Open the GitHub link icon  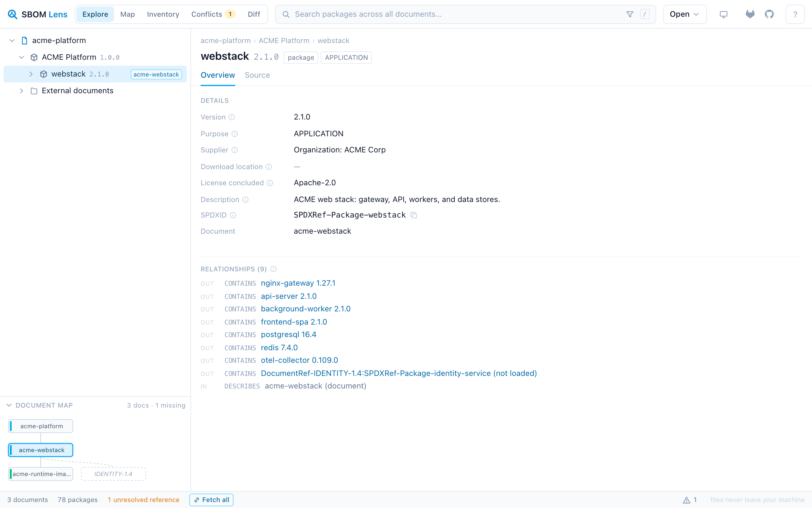[769, 14]
